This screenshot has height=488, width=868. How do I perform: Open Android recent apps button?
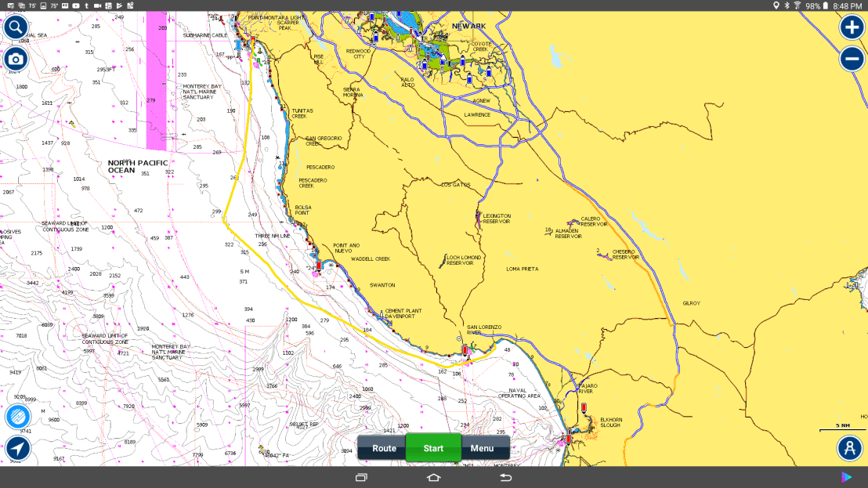coord(361,478)
